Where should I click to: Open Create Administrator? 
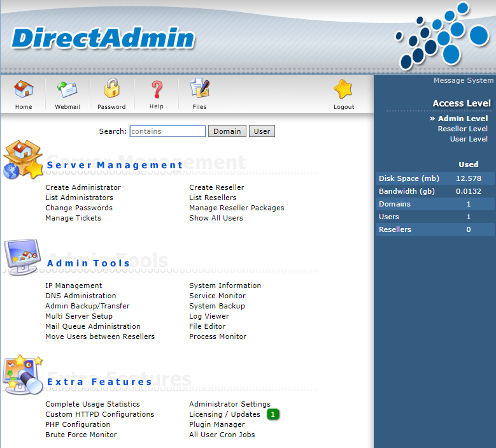pyautogui.click(x=83, y=187)
